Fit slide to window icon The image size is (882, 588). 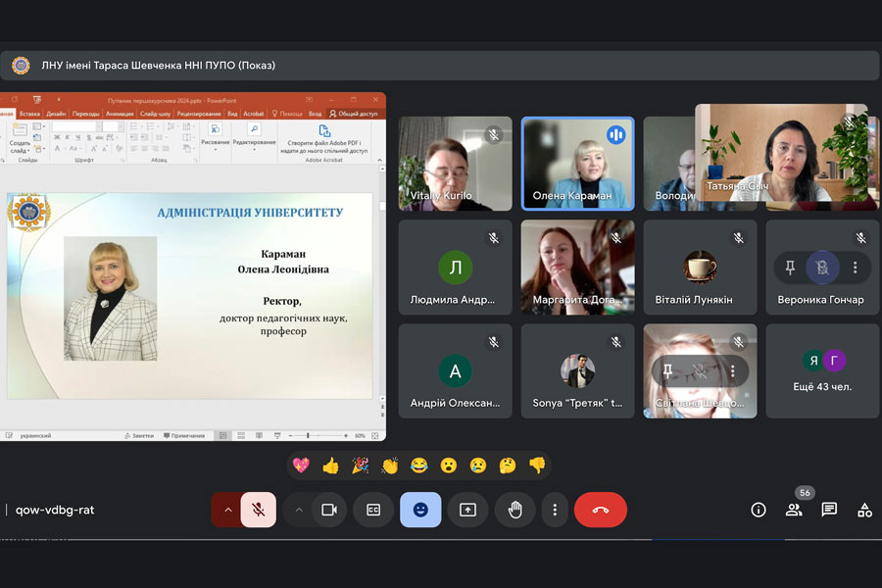[x=375, y=435]
